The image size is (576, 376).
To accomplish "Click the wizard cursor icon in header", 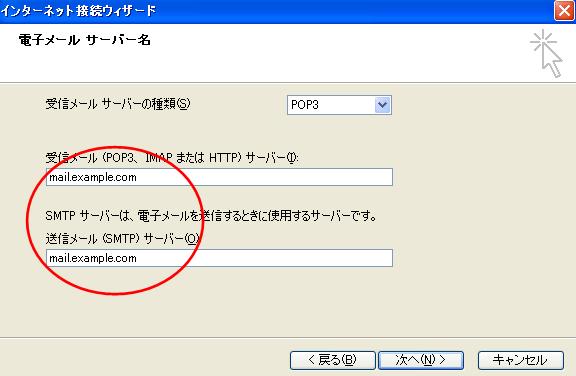I will point(546,54).
